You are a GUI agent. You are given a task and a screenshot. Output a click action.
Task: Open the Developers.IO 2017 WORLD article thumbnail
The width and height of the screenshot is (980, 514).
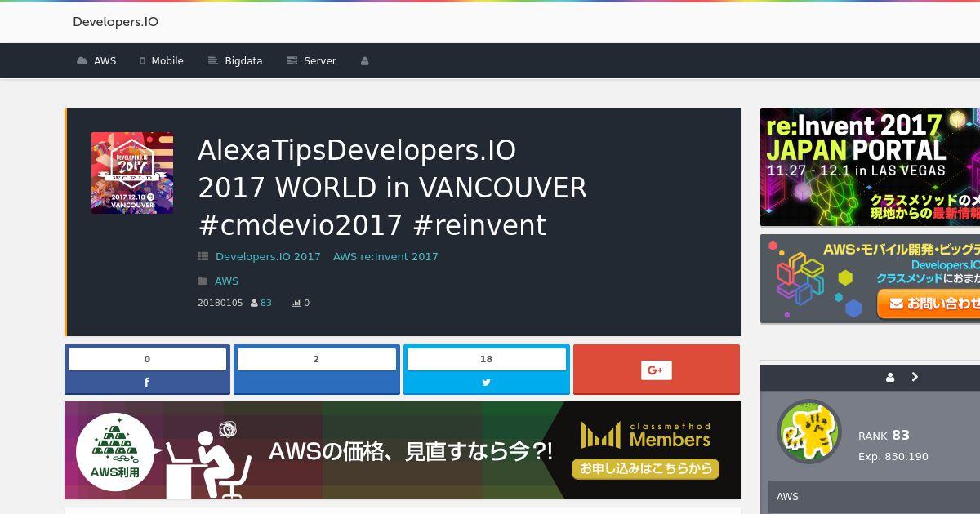pyautogui.click(x=132, y=173)
